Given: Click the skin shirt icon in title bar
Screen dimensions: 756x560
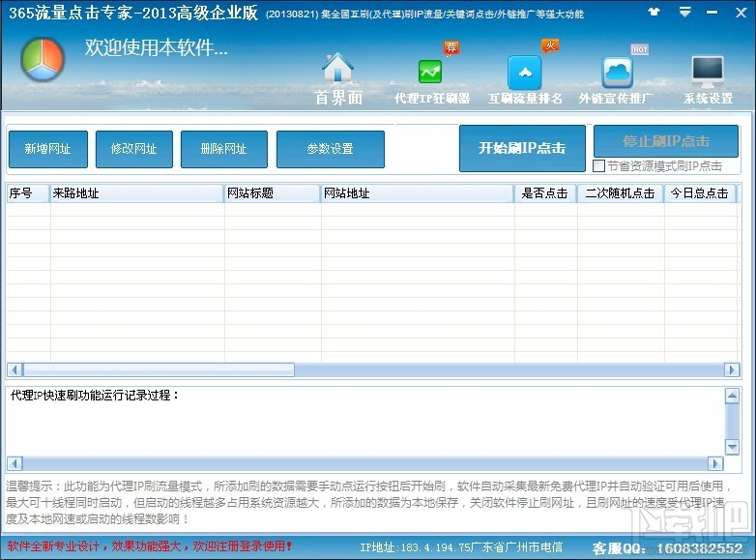Looking at the screenshot, I should click(654, 12).
